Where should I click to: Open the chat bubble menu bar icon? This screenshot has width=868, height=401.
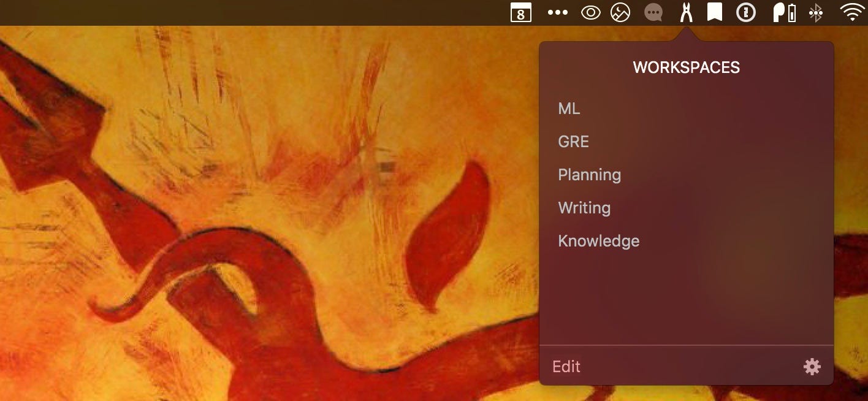[653, 12]
